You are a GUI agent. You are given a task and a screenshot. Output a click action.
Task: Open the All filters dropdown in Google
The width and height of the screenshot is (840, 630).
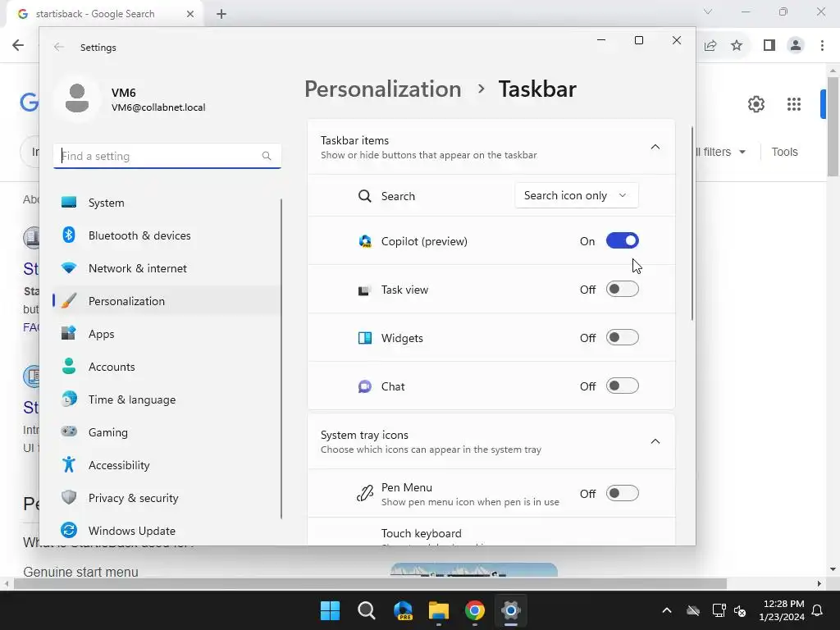(x=720, y=152)
